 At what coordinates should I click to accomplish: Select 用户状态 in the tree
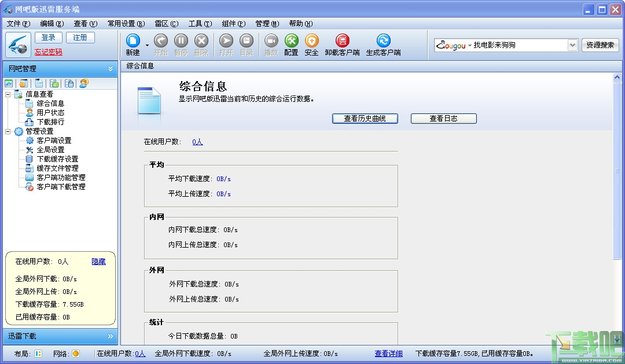click(x=50, y=113)
